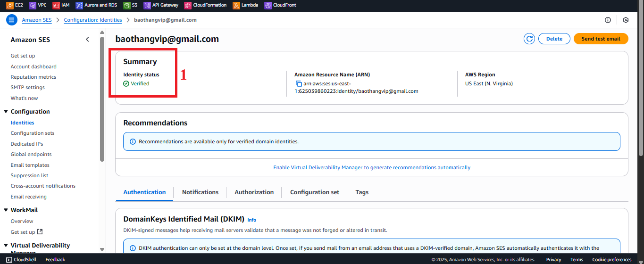644x264 pixels.
Task: Switch to the Authorization tab
Action: pos(254,192)
